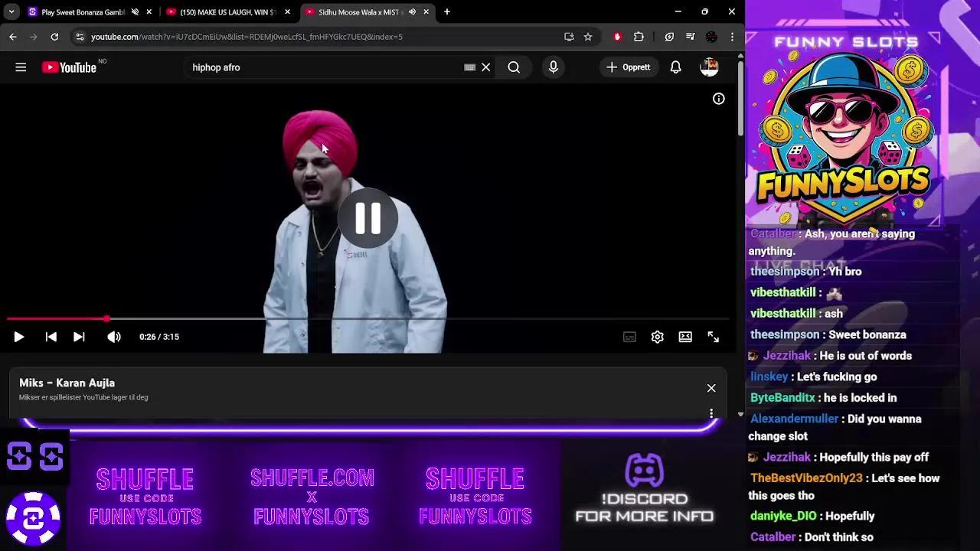Open Chrome's three-dot browser menu

click(732, 36)
